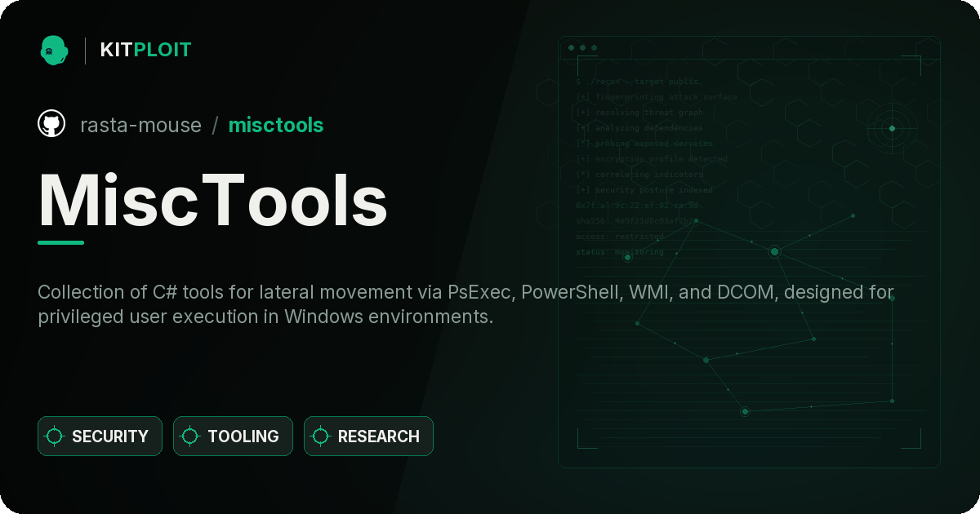Click the terminal line 'correlating indicators'
The image size is (980, 514).
(639, 175)
